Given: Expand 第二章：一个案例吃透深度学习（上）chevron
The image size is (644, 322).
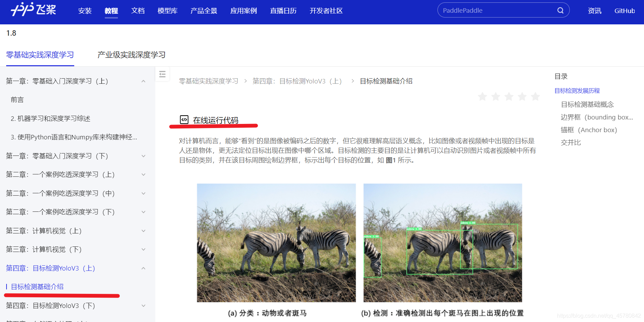Looking at the screenshot, I should click(x=143, y=174).
